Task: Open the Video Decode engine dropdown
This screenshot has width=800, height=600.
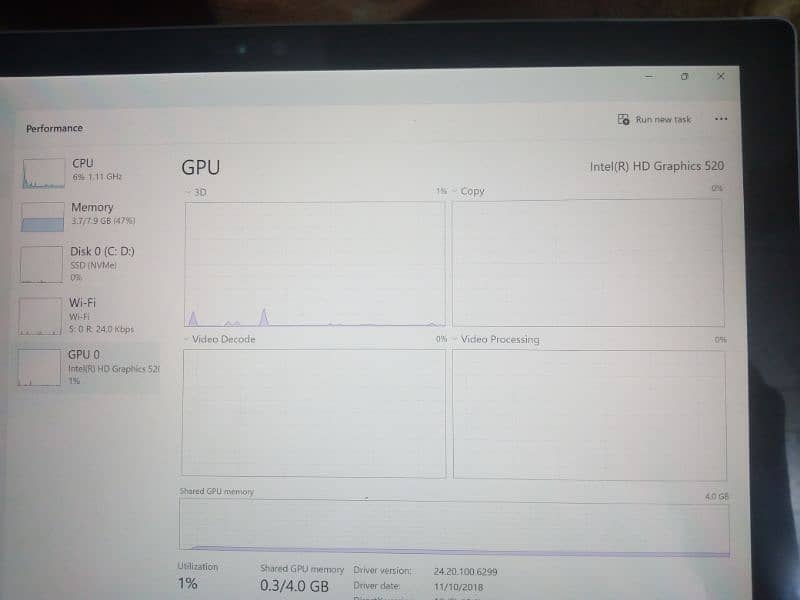Action: pyautogui.click(x=220, y=339)
